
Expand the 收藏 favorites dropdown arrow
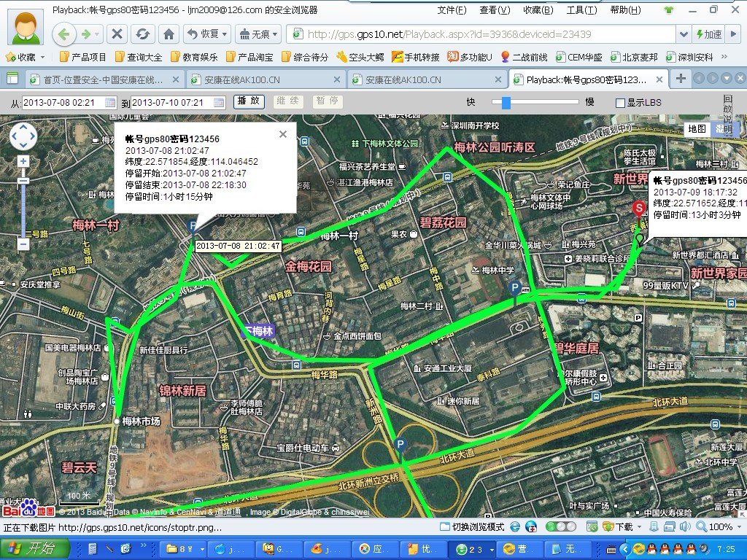(x=43, y=57)
